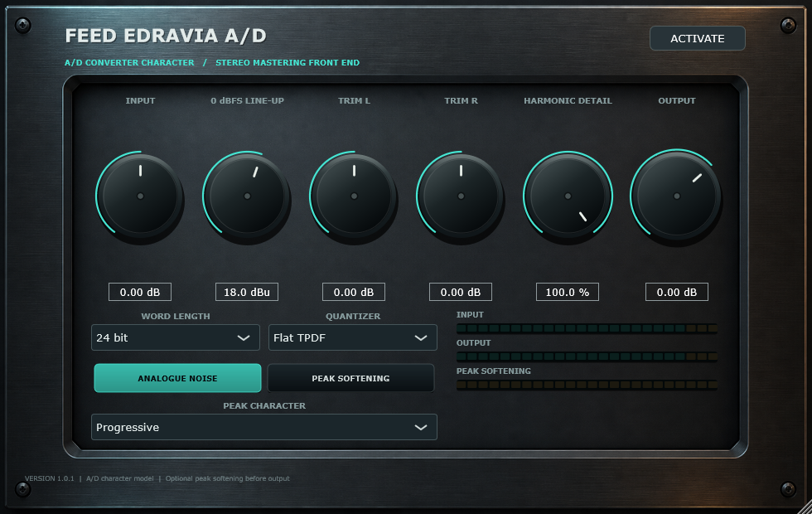Edit the INPUT value field 0.00 dB

[x=140, y=292]
